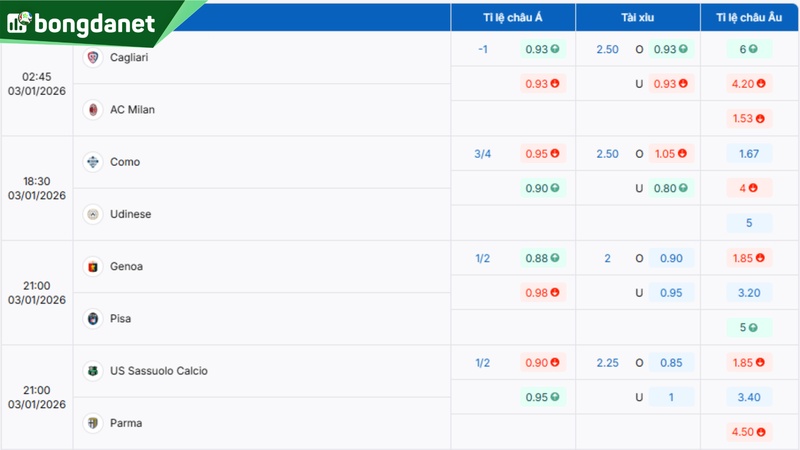The height and width of the screenshot is (450, 800).
Task: Click AC Milan European odds 1.53
Action: (x=749, y=118)
